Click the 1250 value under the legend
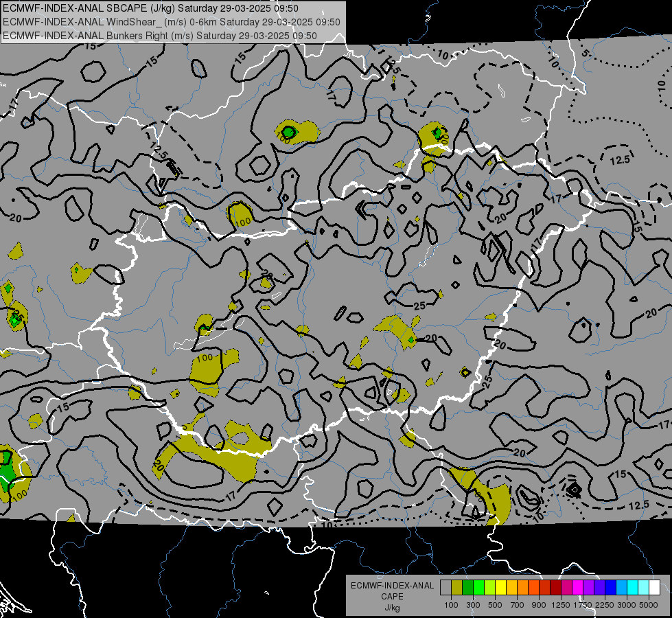This screenshot has width=672, height=618. pyautogui.click(x=561, y=605)
